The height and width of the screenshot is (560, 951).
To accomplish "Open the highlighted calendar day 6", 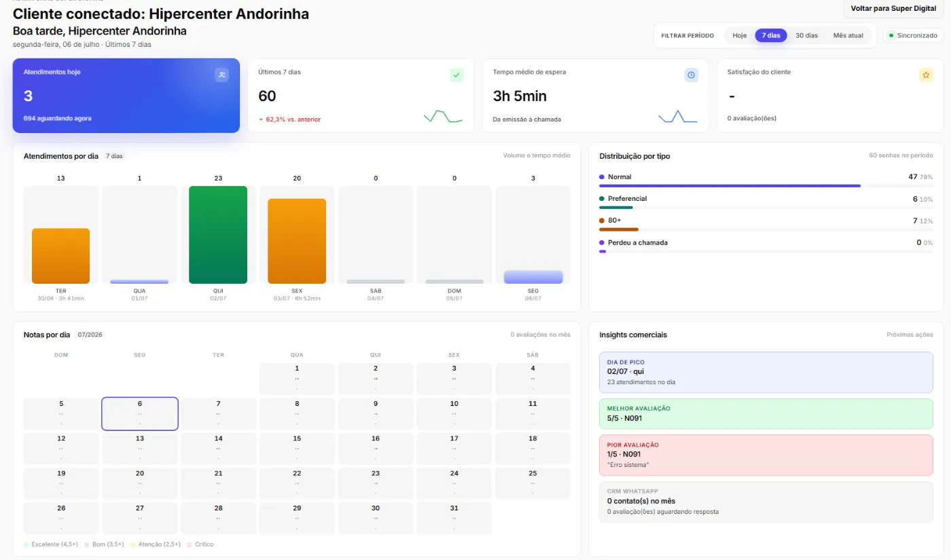I will pyautogui.click(x=140, y=414).
